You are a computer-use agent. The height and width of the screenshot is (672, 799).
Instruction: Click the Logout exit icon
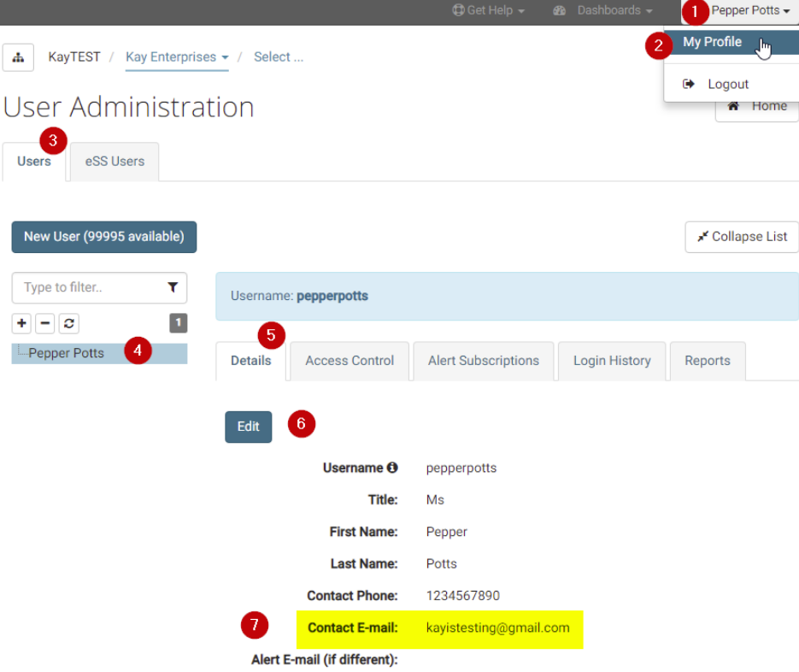[688, 83]
